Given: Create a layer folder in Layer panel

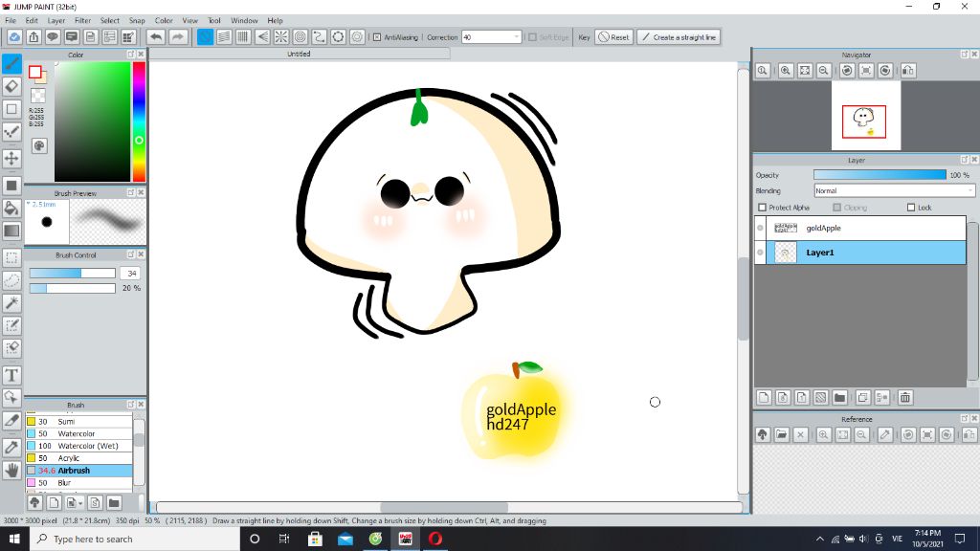Looking at the screenshot, I should pos(840,397).
